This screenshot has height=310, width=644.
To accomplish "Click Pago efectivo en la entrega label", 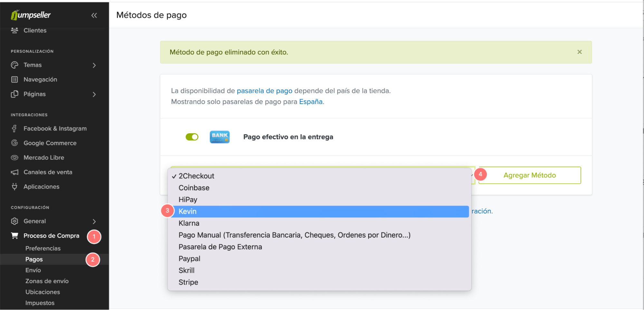I will click(288, 137).
